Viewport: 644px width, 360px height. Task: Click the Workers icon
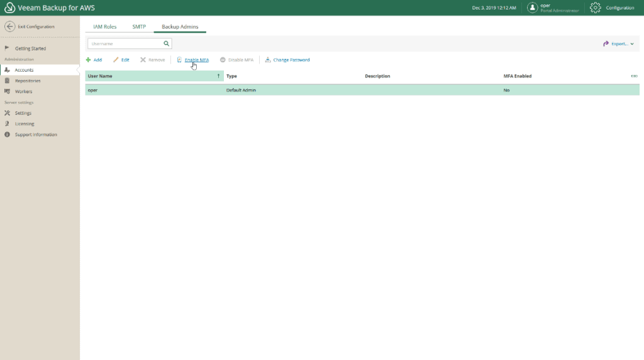pos(7,91)
